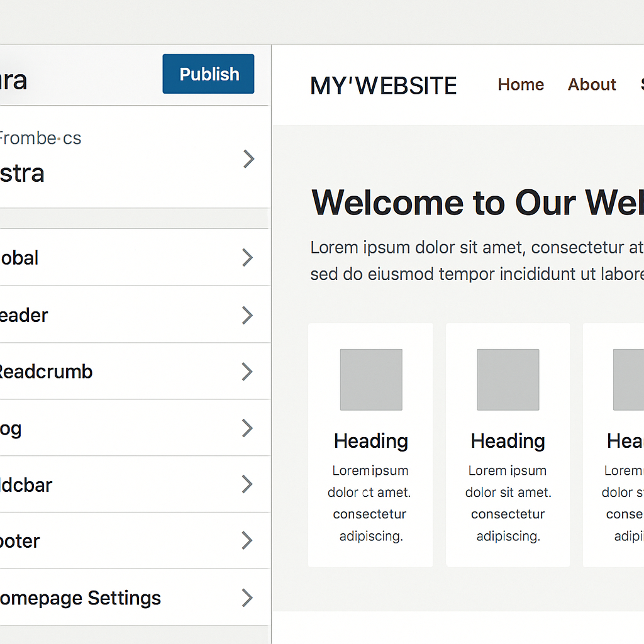The height and width of the screenshot is (644, 644).
Task: Select the 'eader' menu row label
Action: tap(24, 316)
